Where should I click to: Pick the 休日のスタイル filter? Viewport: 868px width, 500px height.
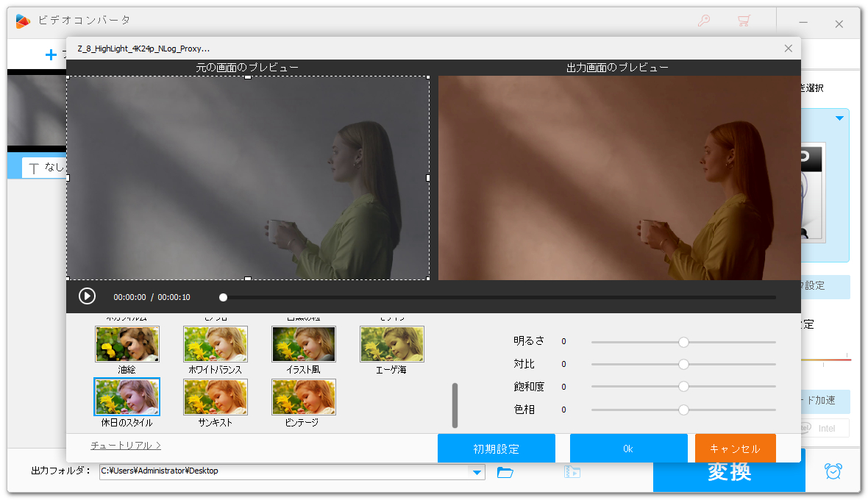point(127,397)
